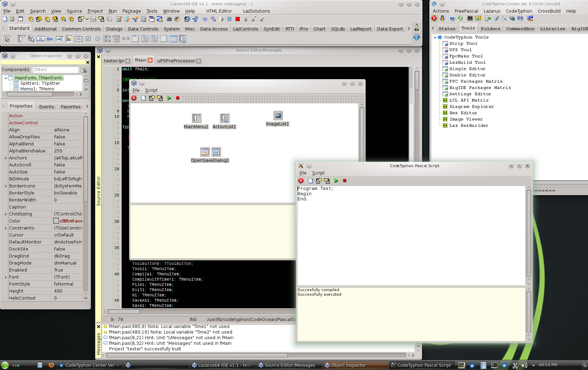This screenshot has height=370, width=588.
Task: Open Diagram Explorer from CodeTyphon Tools list
Action: [x=472, y=107]
